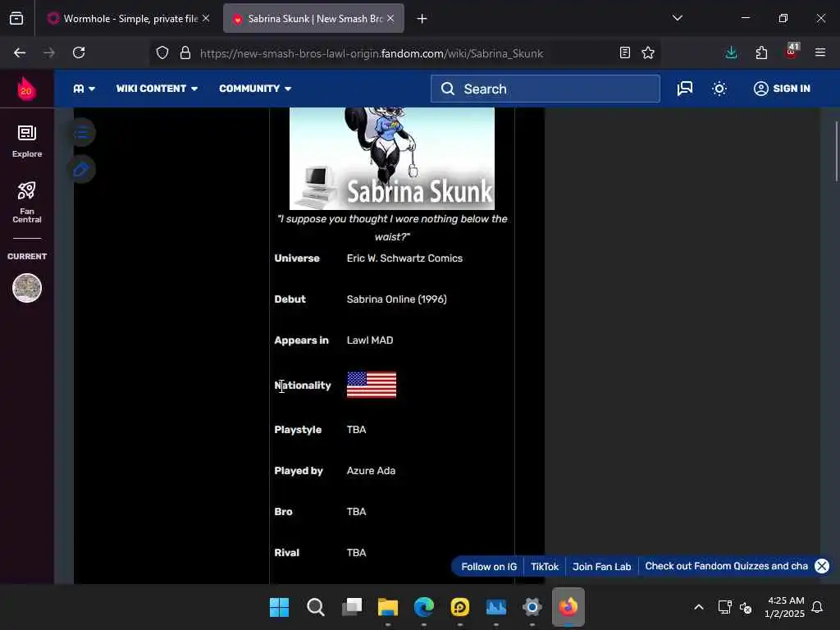840x630 pixels.
Task: Open the Sabrina Skunk infobox image
Action: point(391,158)
